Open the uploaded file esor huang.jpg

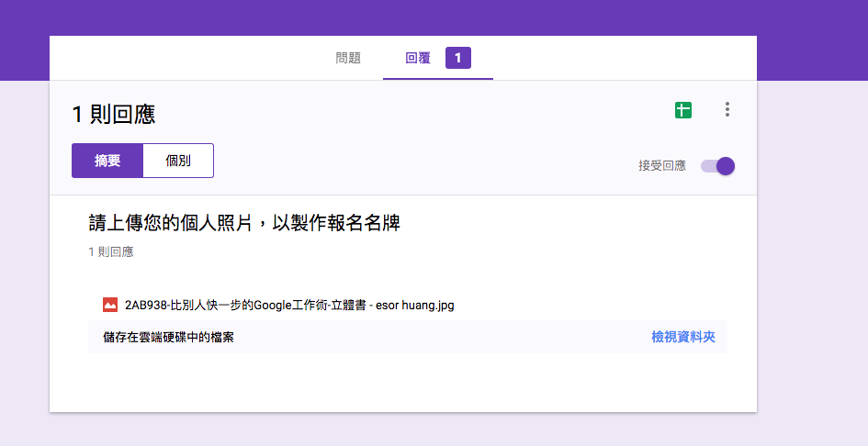[289, 305]
